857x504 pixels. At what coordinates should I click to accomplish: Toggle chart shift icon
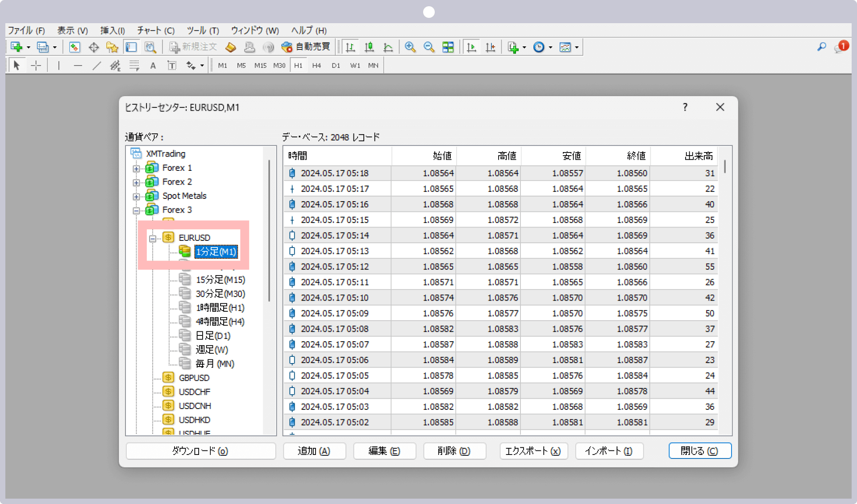tap(490, 47)
